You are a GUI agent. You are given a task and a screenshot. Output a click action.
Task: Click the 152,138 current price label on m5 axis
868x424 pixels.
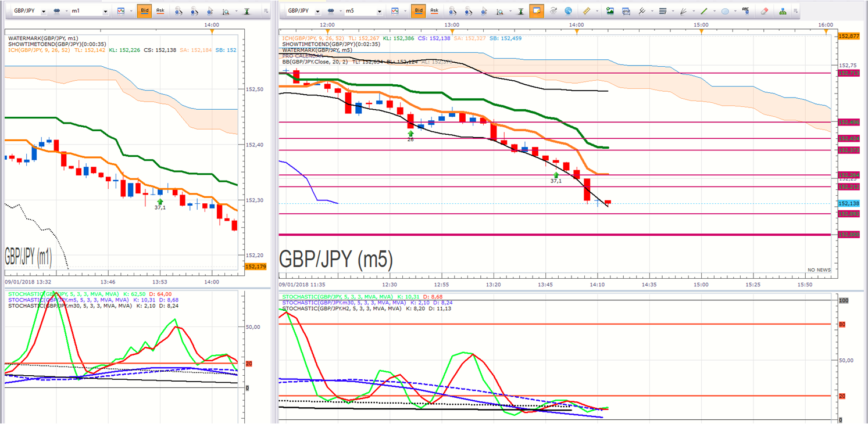tap(849, 203)
